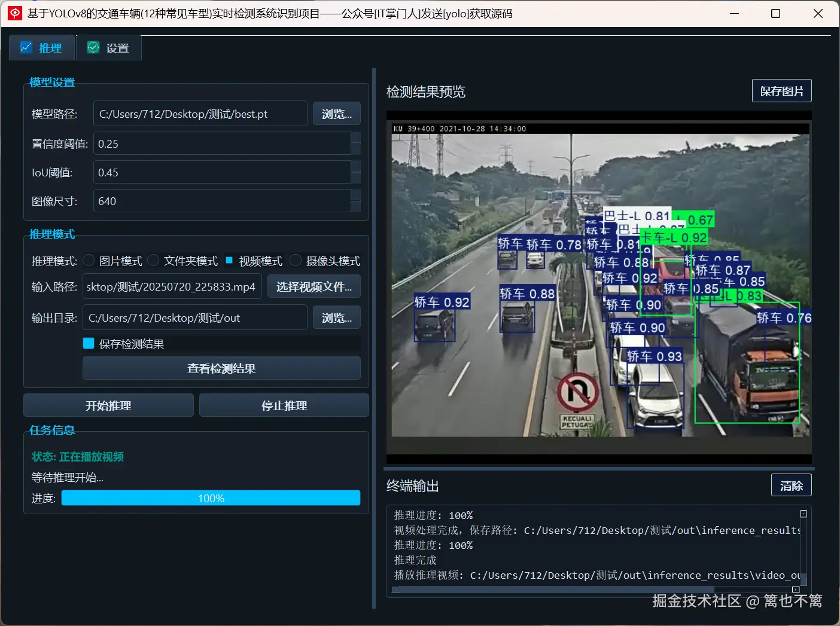
Task: Increase the 图像尺寸 using up arrow
Action: tap(356, 195)
